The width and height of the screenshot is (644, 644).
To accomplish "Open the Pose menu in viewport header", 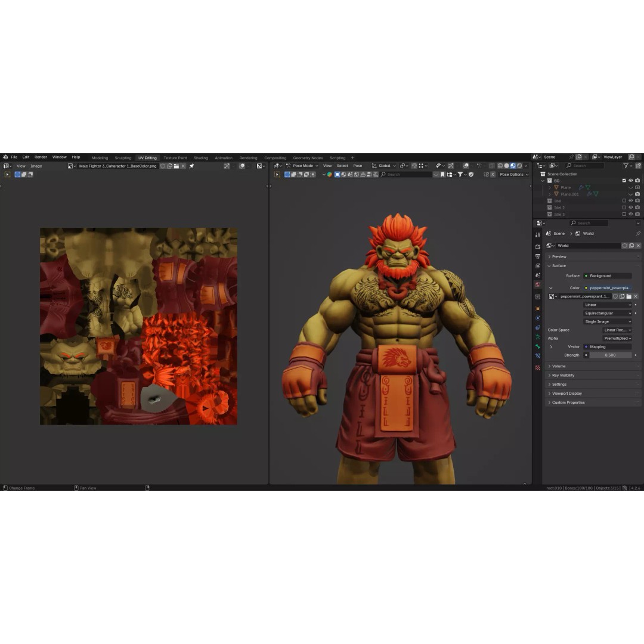I will pos(358,166).
